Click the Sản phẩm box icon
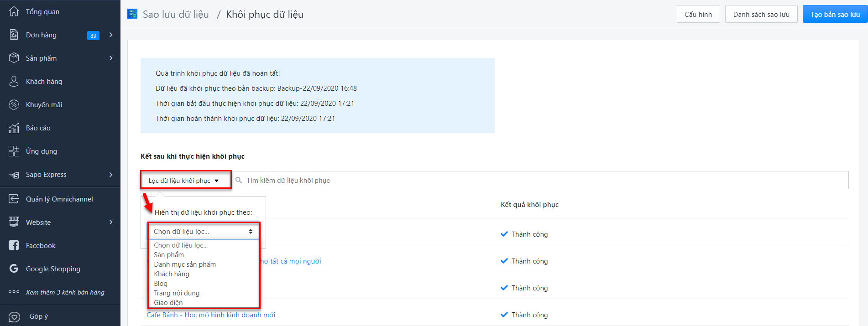Image resolution: width=868 pixels, height=326 pixels. (x=14, y=58)
